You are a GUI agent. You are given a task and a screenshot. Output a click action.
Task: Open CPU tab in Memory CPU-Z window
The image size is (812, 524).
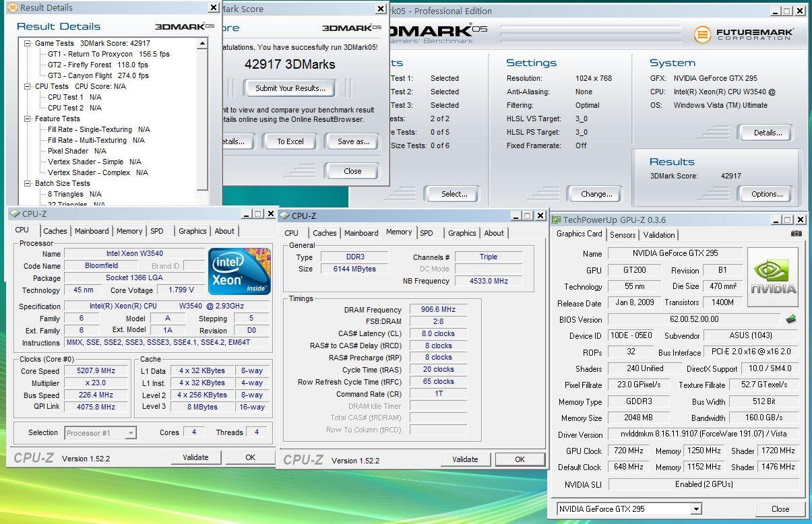pyautogui.click(x=292, y=233)
